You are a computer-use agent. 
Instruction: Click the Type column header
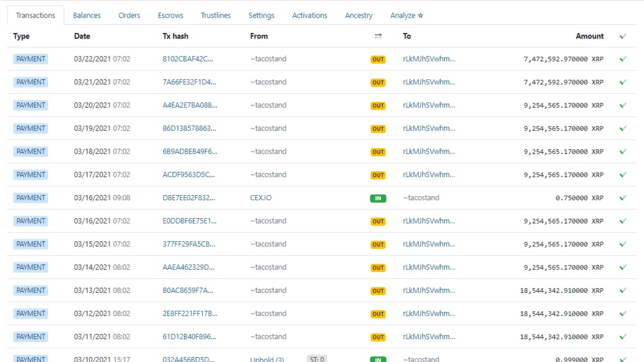21,36
